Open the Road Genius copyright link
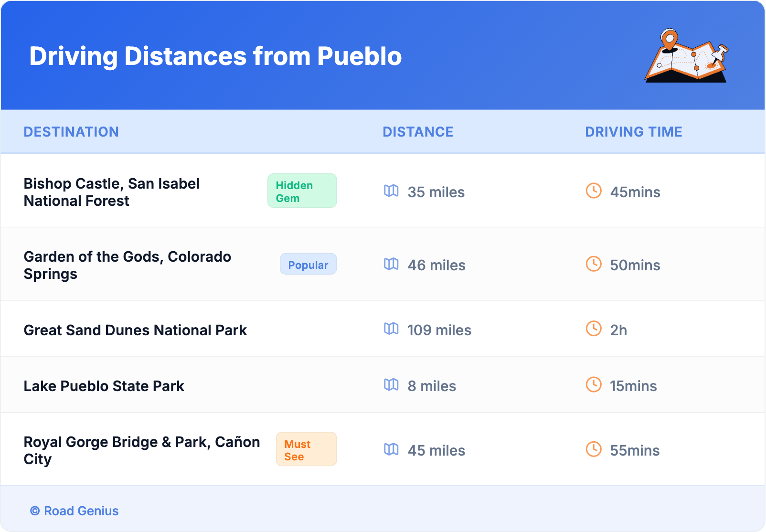 tap(74, 511)
